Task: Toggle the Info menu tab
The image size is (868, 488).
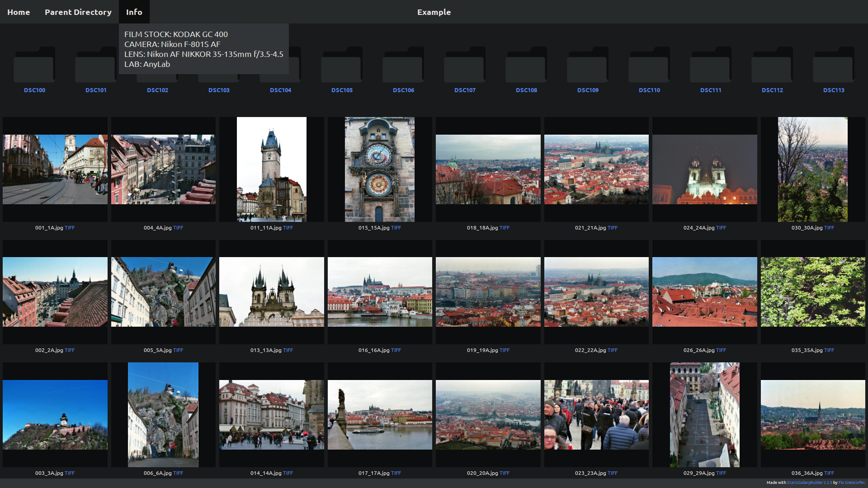Action: 134,12
